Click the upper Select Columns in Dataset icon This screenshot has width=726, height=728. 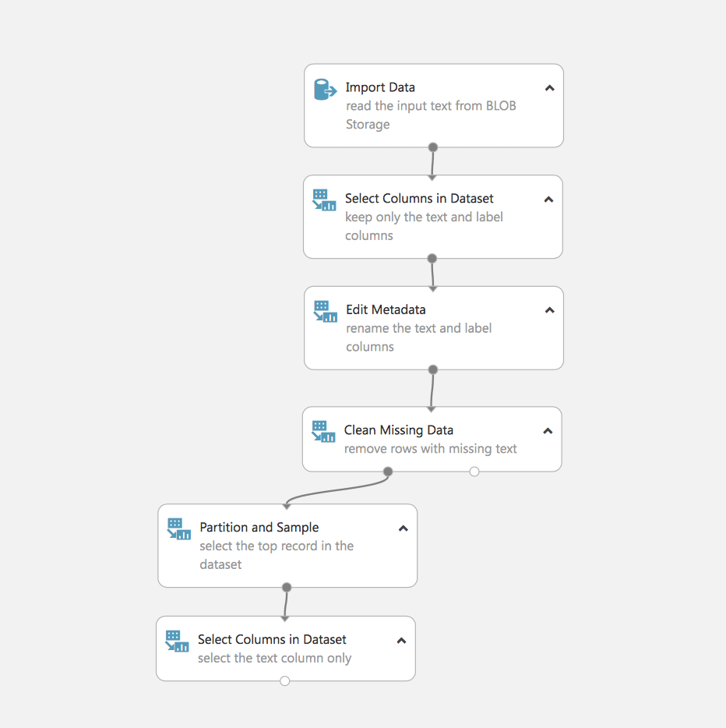(324, 200)
